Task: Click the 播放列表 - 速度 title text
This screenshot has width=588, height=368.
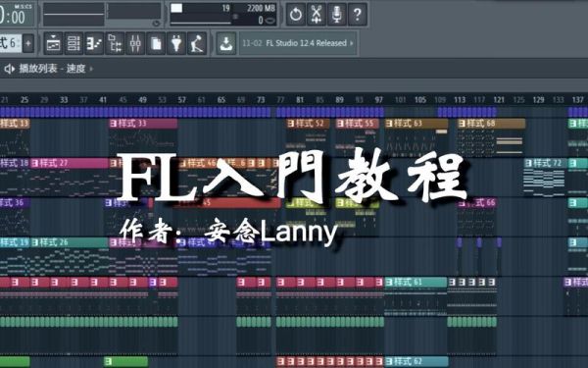Action: [53, 69]
